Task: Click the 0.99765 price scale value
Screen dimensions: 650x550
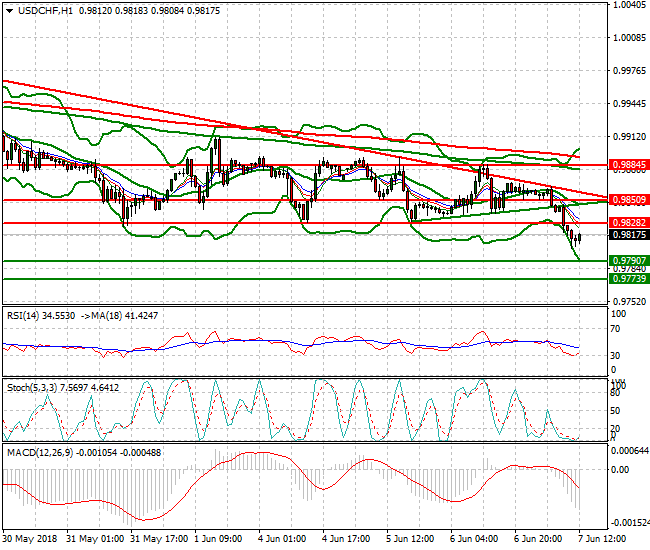Action: [x=629, y=71]
